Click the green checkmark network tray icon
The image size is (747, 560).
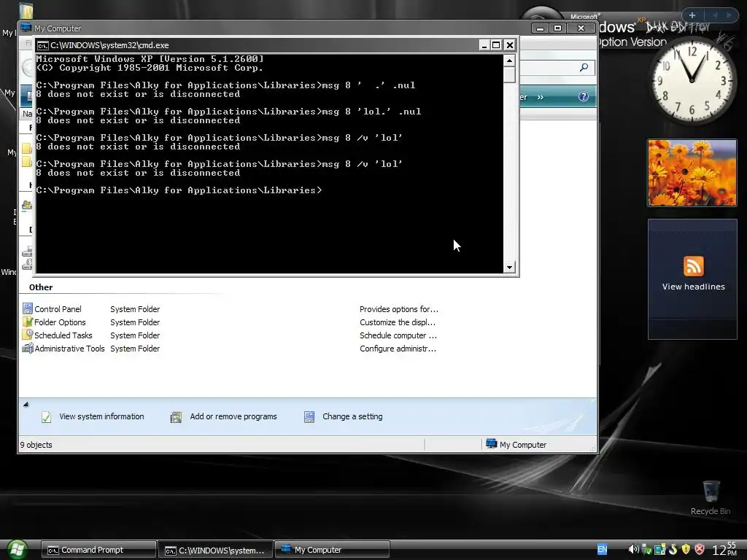647,550
